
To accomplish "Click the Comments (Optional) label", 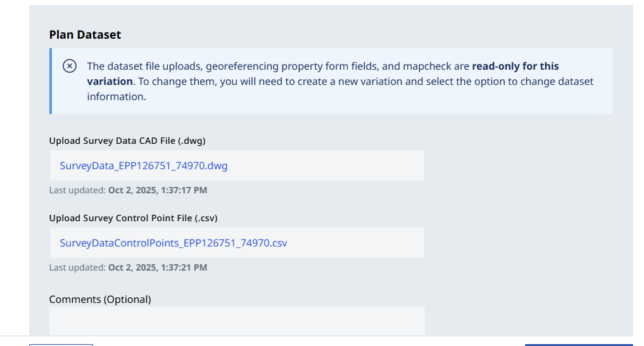I will (x=100, y=299).
